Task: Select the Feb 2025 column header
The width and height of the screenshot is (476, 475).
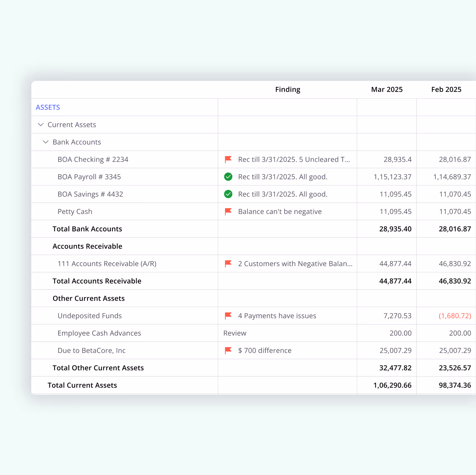Action: (x=446, y=89)
